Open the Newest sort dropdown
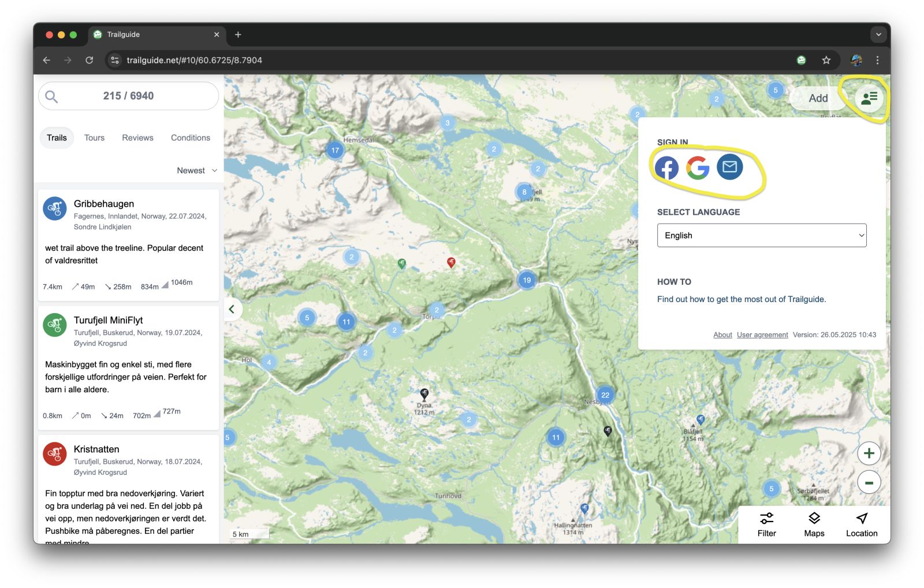 coord(197,170)
